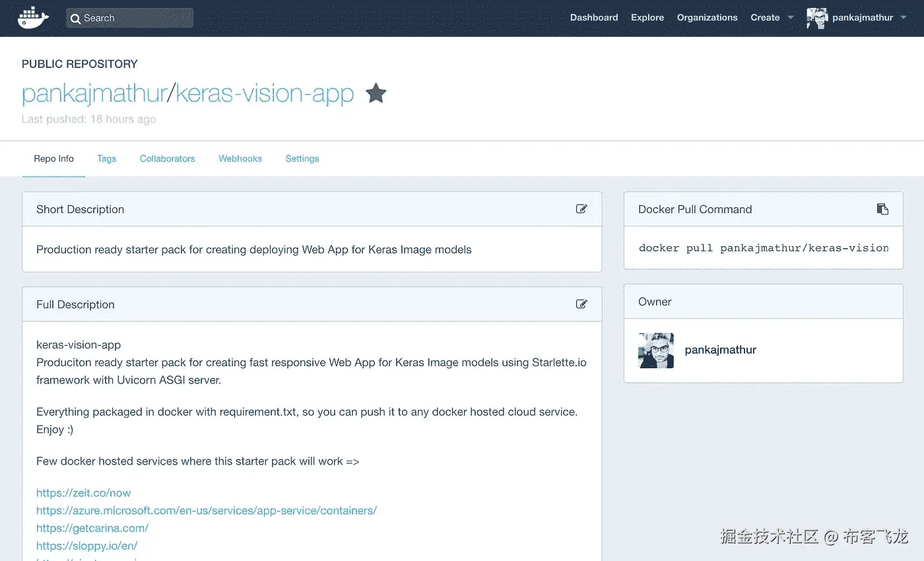Click the 'Full Description' header text
The height and width of the screenshot is (561, 924).
pos(75,304)
